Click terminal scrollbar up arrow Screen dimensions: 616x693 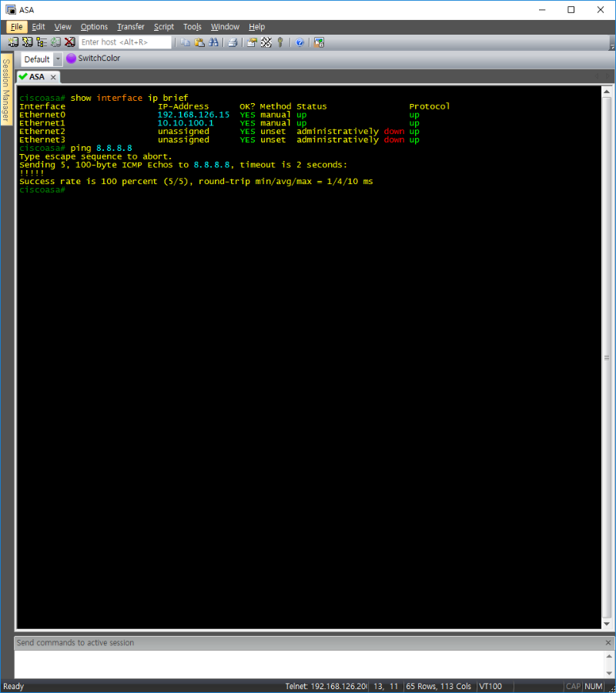tap(607, 92)
